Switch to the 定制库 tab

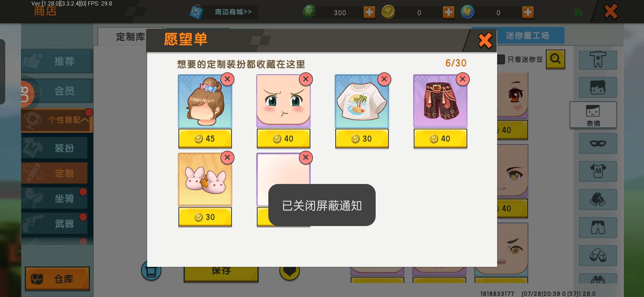coord(130,37)
